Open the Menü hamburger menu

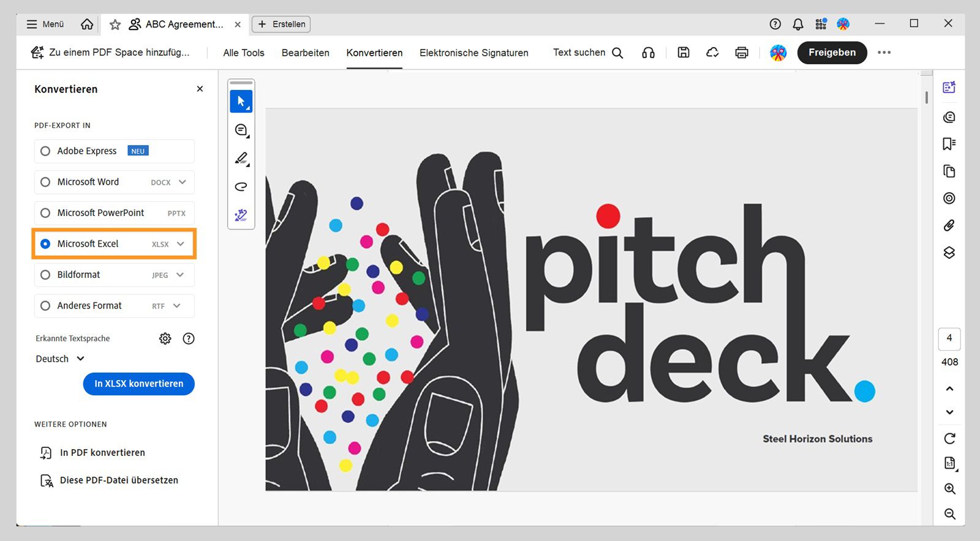coord(45,24)
